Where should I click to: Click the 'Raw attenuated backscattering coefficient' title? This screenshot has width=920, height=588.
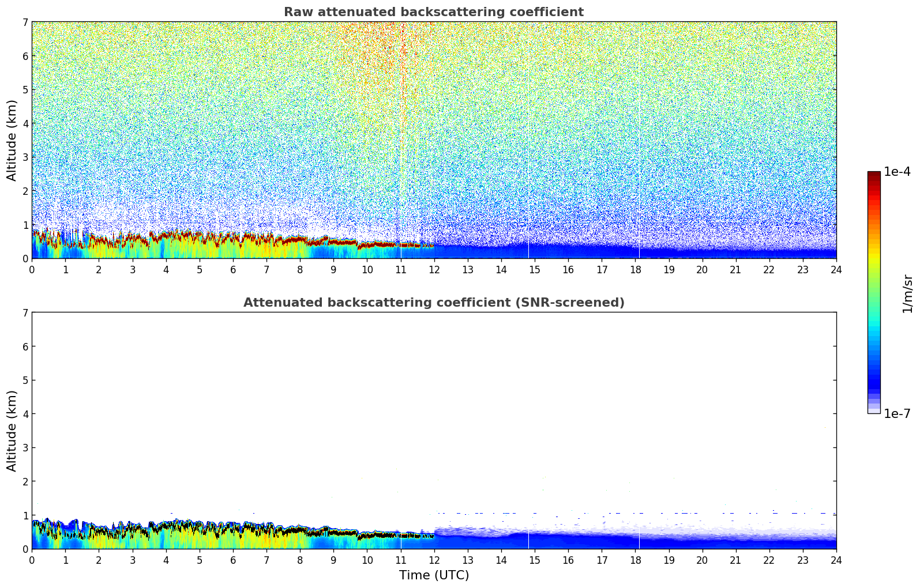pyautogui.click(x=433, y=12)
